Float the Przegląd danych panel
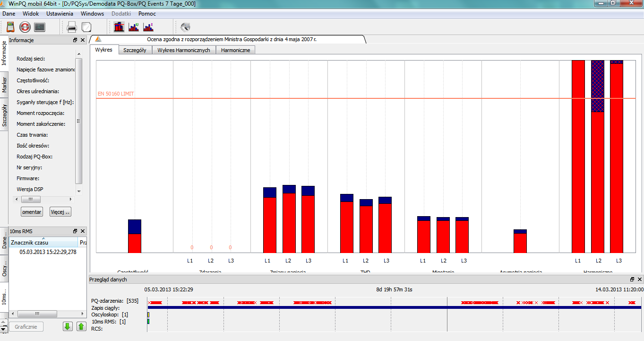Image resolution: width=644 pixels, height=341 pixels. (632, 280)
